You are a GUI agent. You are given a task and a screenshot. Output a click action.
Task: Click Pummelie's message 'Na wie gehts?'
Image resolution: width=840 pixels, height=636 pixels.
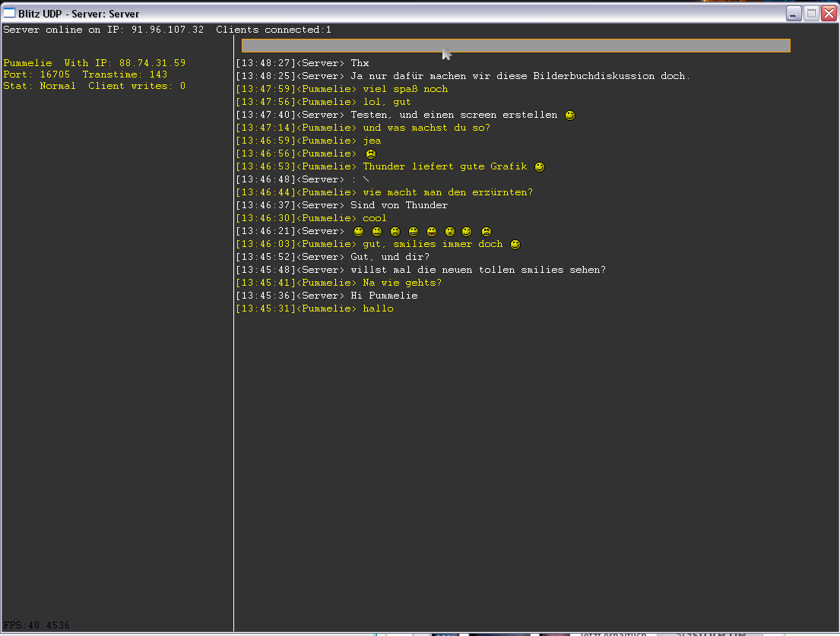[402, 283]
